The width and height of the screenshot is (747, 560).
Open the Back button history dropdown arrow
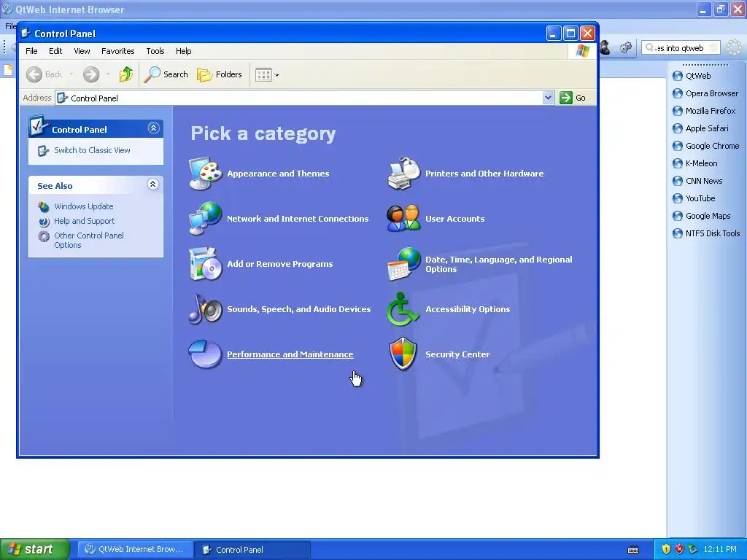71,74
